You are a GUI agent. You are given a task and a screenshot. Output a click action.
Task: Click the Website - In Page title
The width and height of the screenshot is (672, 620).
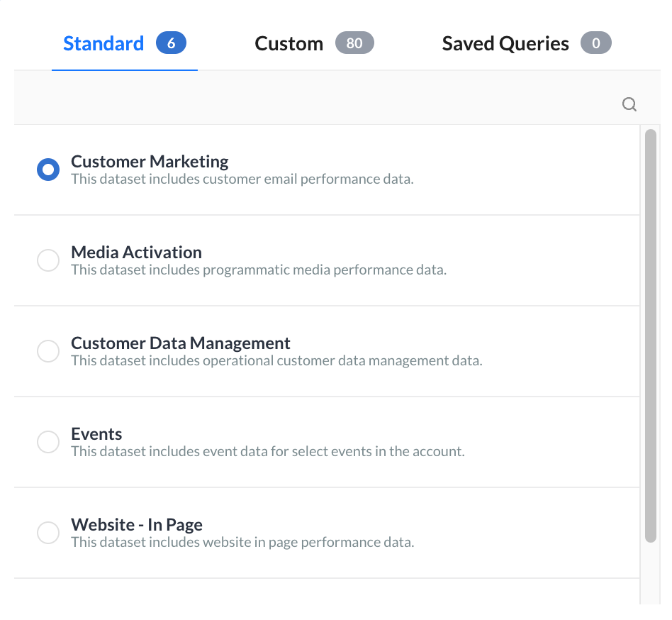(x=136, y=525)
